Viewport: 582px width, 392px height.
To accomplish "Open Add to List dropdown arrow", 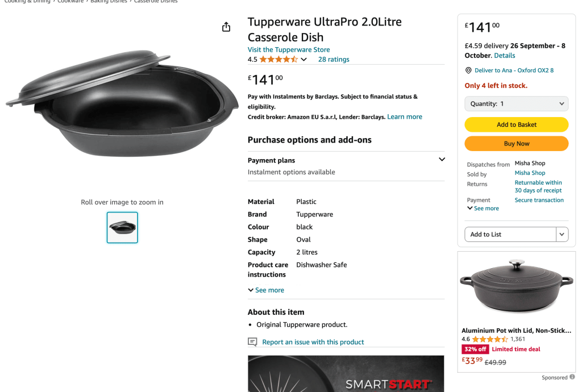I will pyautogui.click(x=562, y=234).
